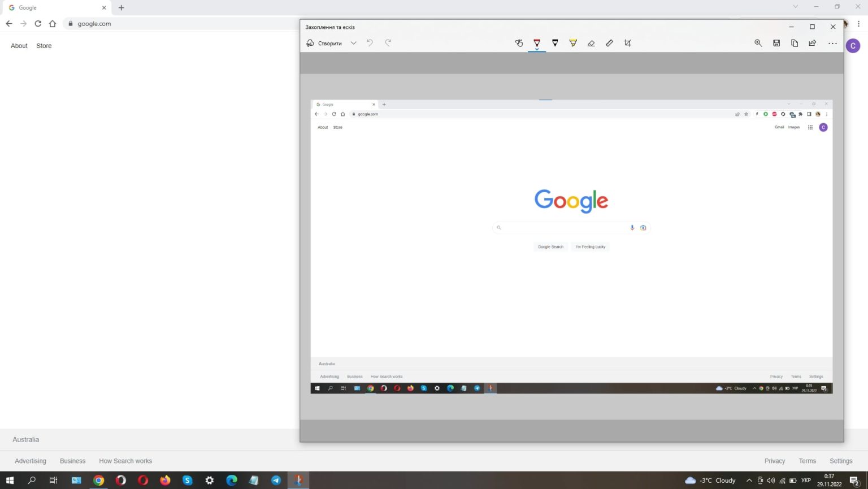
Task: Select the red ballpoint pen tool
Action: 537,43
